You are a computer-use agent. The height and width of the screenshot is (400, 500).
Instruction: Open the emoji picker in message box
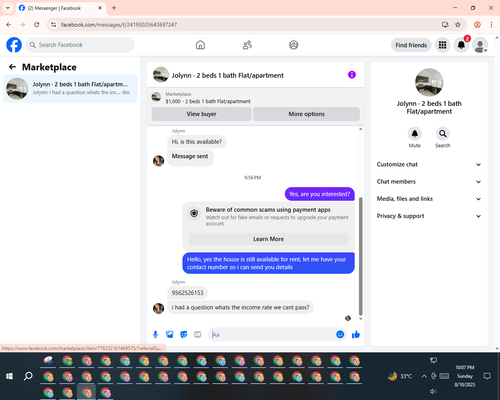click(340, 334)
